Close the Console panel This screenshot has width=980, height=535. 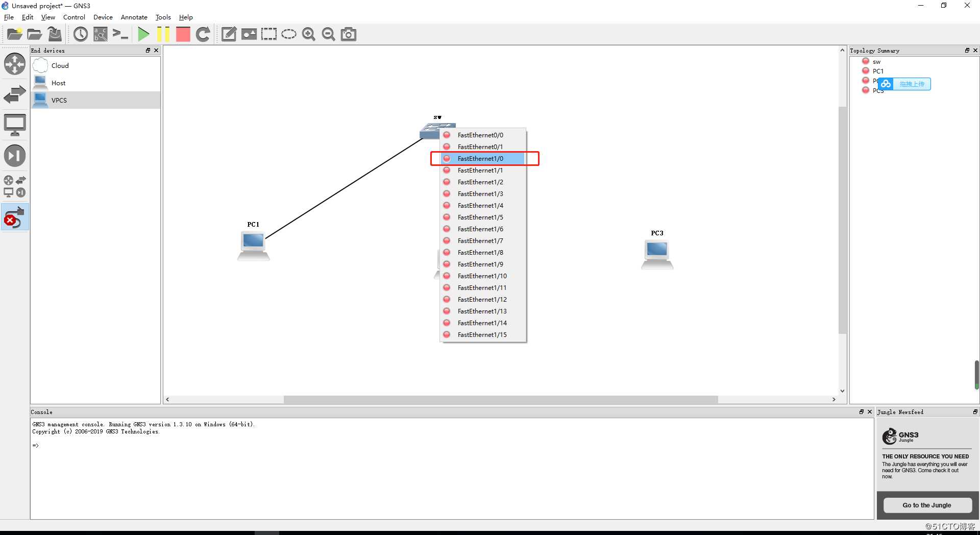coord(870,411)
